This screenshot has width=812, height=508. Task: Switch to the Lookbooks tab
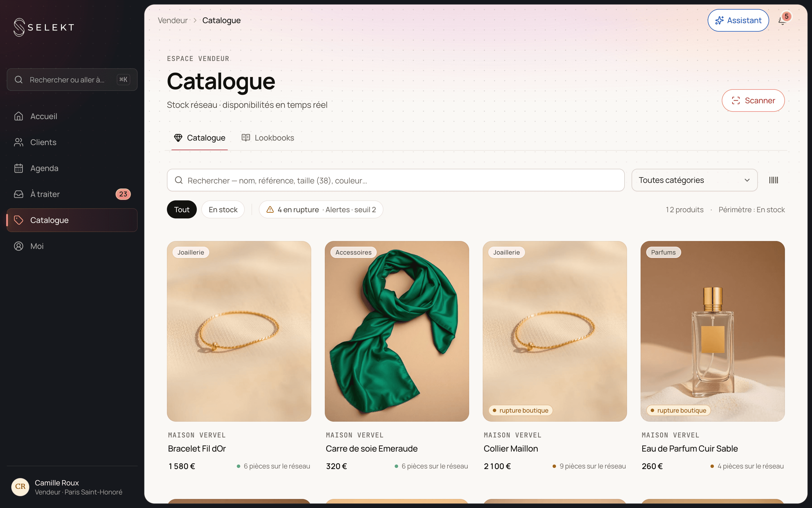coord(268,138)
